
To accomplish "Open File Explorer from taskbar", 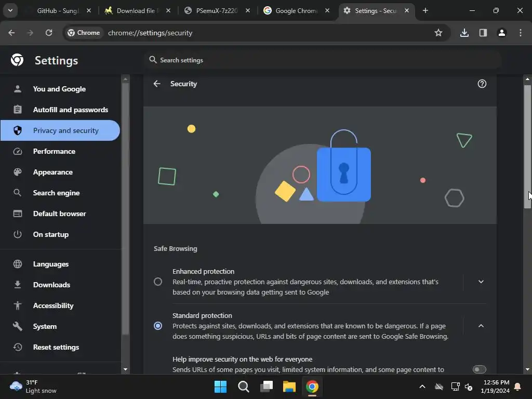I will (x=289, y=387).
